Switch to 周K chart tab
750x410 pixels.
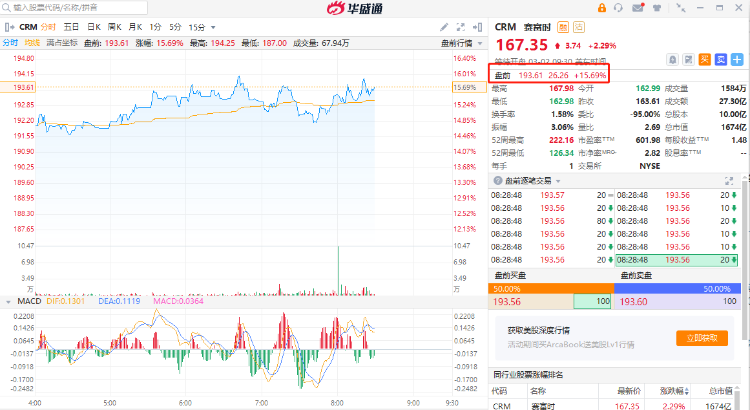[115, 27]
